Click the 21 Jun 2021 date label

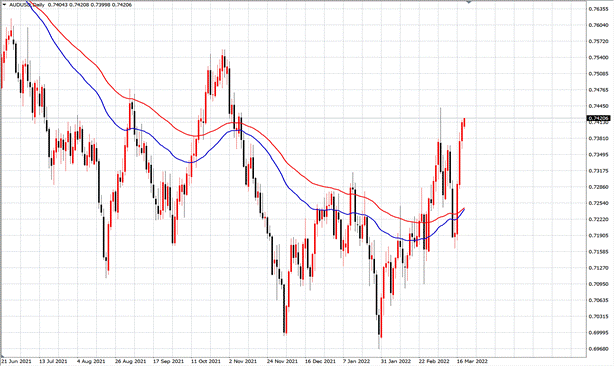tap(16, 361)
